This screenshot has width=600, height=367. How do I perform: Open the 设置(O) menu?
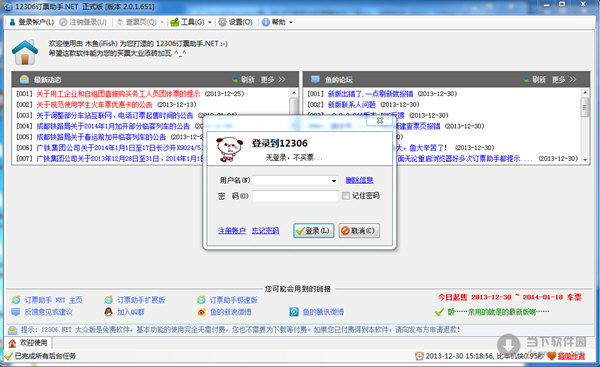[x=236, y=22]
